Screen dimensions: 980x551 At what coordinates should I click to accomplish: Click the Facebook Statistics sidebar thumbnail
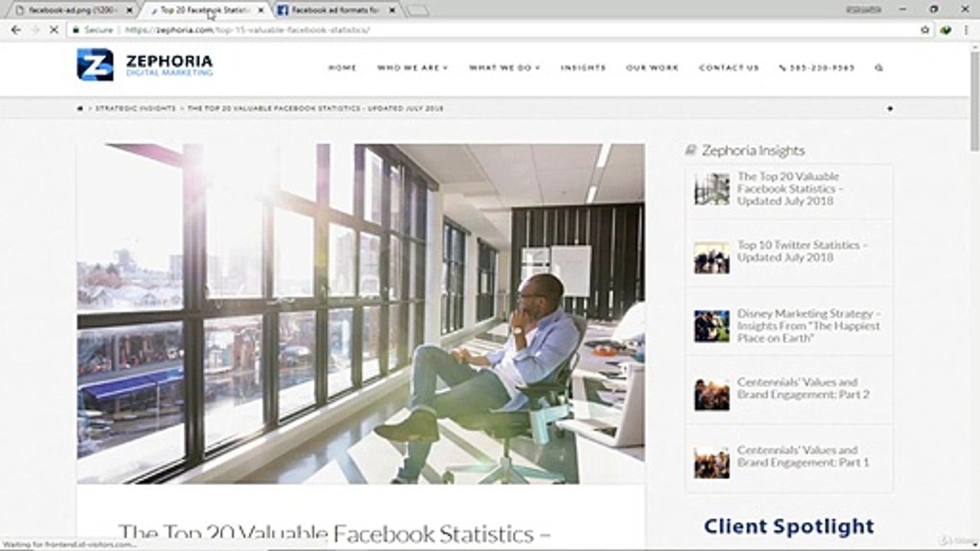(711, 188)
